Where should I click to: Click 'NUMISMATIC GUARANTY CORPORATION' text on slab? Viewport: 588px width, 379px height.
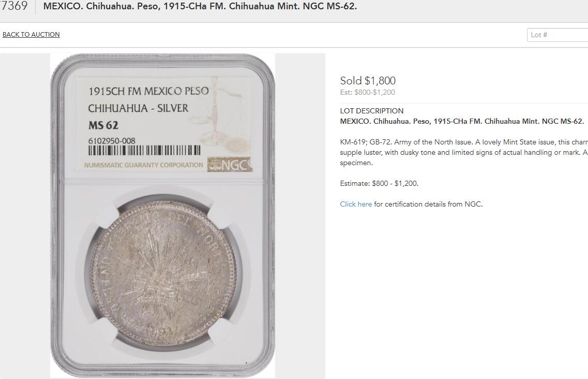(143, 165)
